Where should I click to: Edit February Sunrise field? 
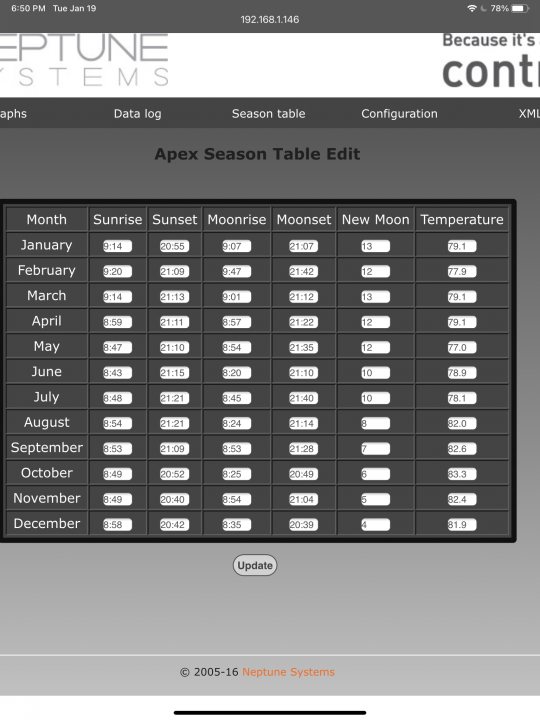point(117,271)
